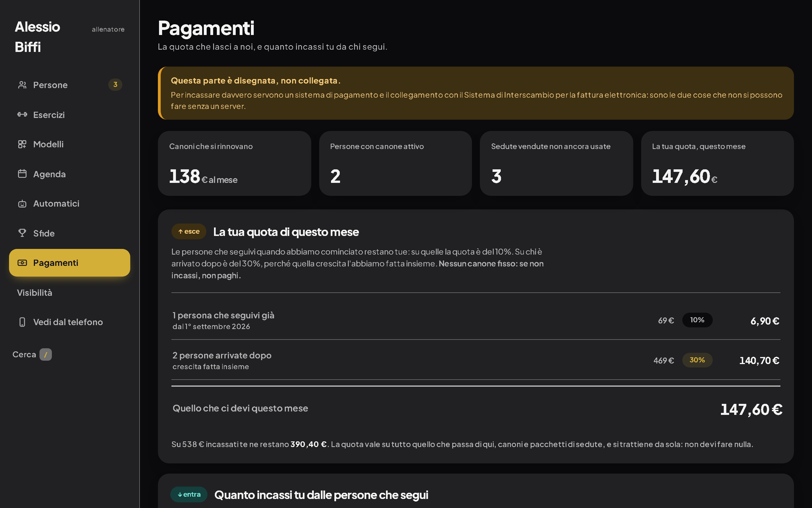Click the Agenda calendar icon

pos(22,174)
